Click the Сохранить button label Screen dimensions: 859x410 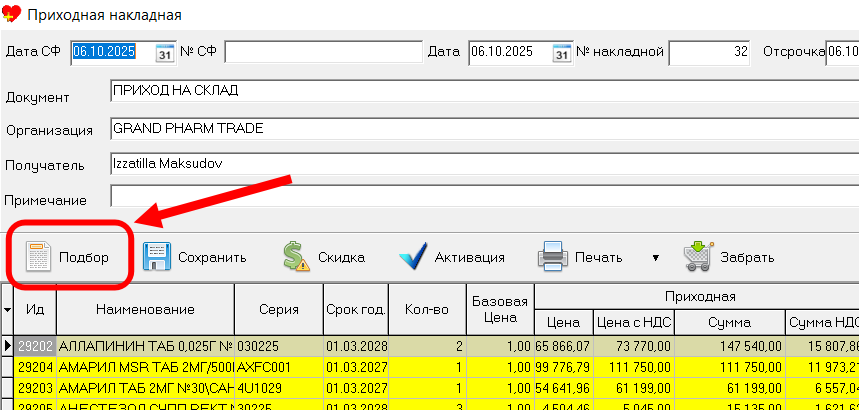213,258
